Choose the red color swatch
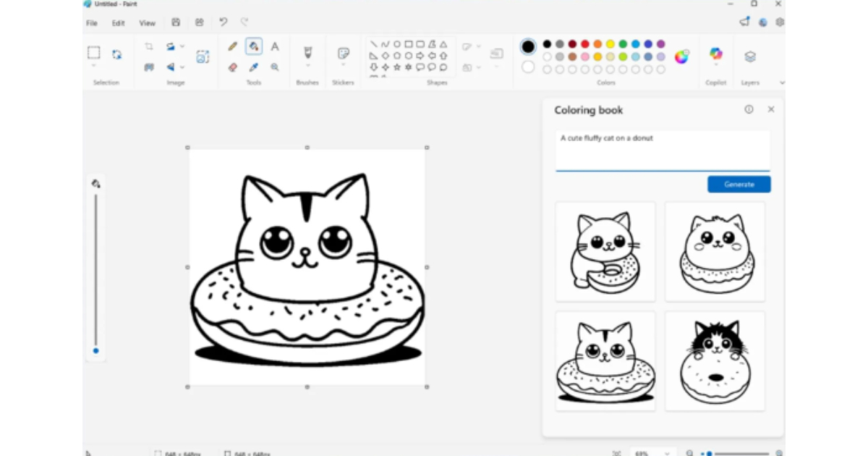 click(x=585, y=44)
